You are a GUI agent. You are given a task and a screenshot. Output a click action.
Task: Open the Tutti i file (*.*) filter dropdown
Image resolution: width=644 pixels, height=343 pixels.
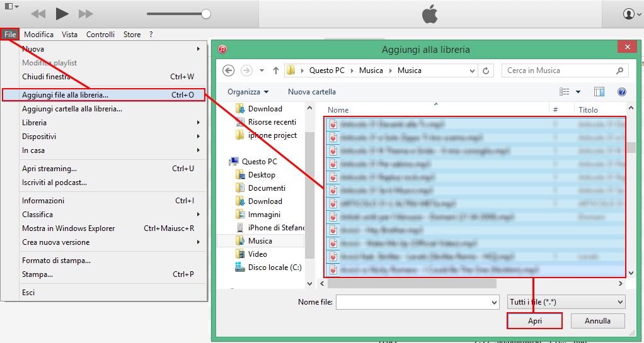tap(566, 302)
